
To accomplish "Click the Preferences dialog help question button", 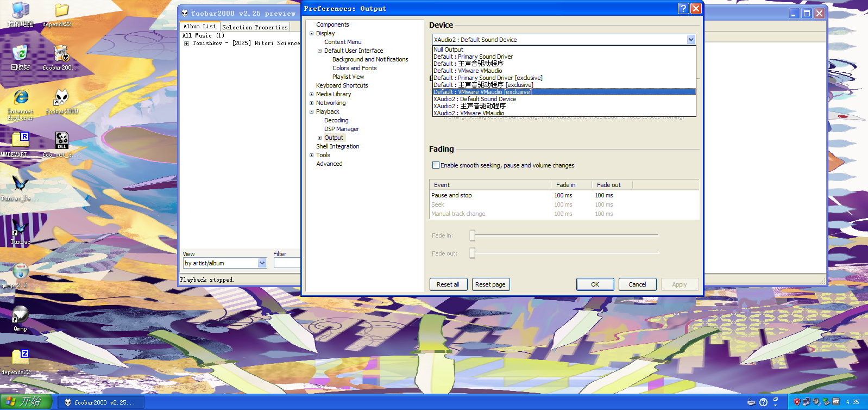I will (x=683, y=8).
